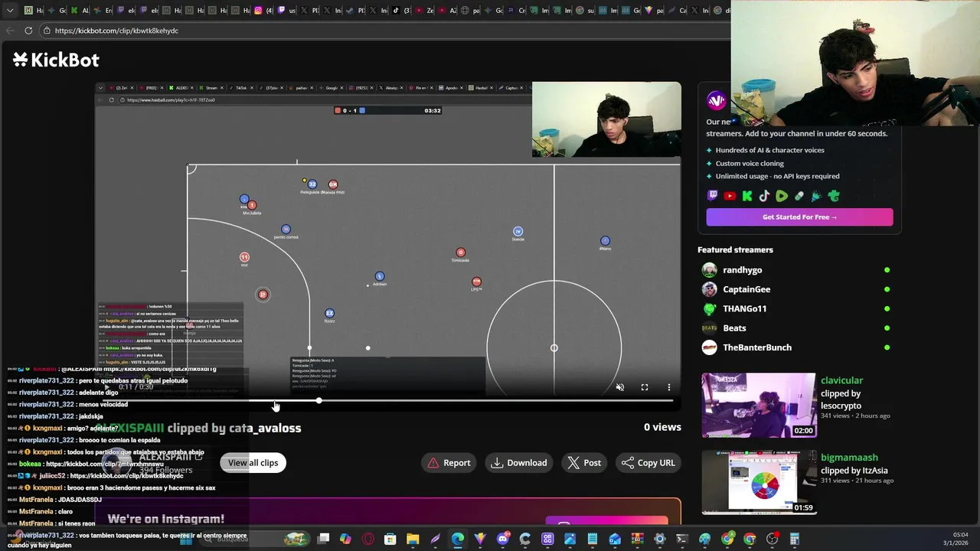Click TheBanterBunch's avatar

[710, 347]
